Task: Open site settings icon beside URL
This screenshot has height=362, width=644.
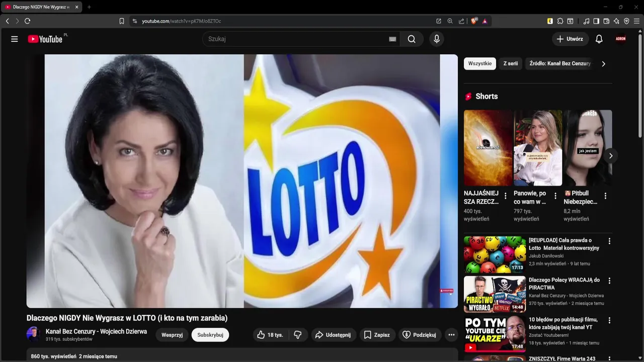Action: coord(134,21)
